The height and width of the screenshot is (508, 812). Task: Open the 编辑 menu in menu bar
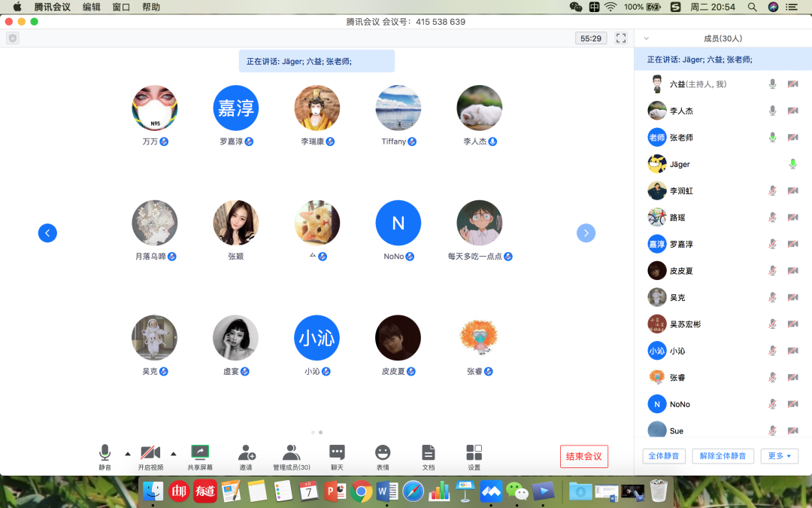(x=91, y=7)
